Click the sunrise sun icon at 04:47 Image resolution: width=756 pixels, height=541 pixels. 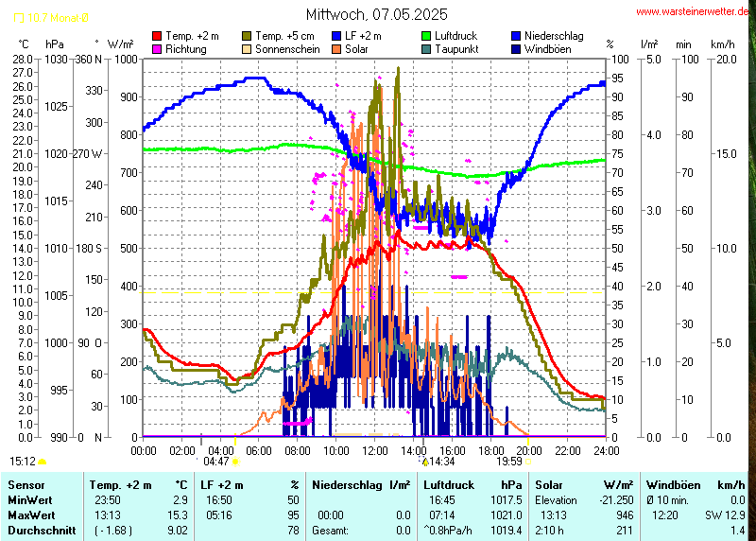pyautogui.click(x=235, y=462)
